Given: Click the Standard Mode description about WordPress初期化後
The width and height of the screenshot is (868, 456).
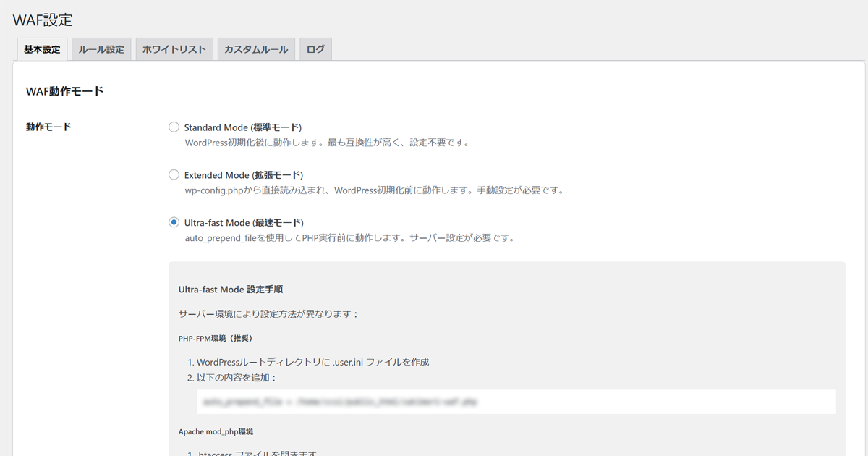Looking at the screenshot, I should [x=327, y=143].
